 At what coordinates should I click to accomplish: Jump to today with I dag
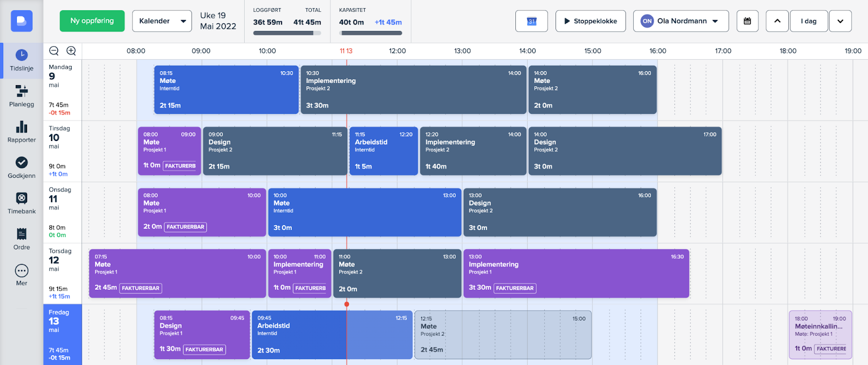(x=808, y=21)
